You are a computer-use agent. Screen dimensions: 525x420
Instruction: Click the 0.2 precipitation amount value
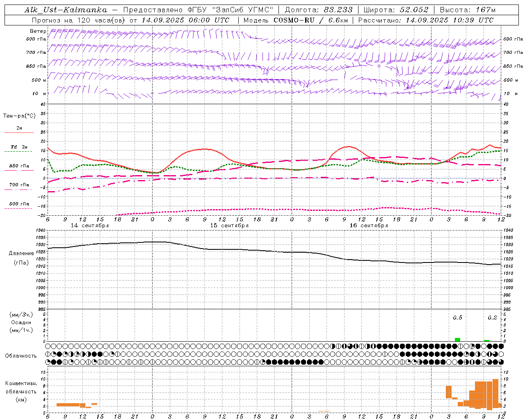point(492,318)
